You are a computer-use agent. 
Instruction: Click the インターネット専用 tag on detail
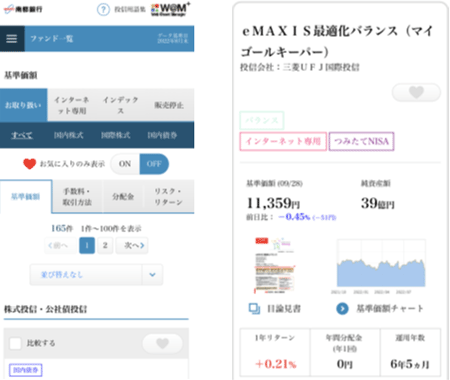[283, 141]
